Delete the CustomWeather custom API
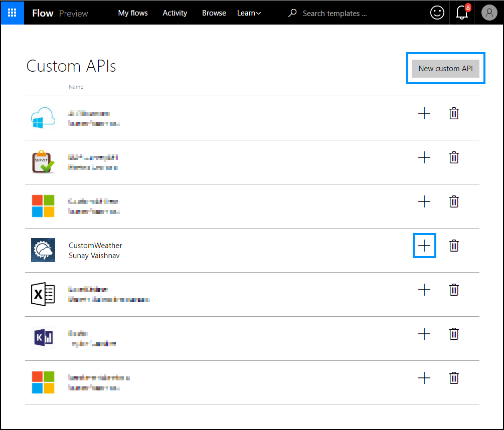This screenshot has height=430, width=504. [x=454, y=246]
